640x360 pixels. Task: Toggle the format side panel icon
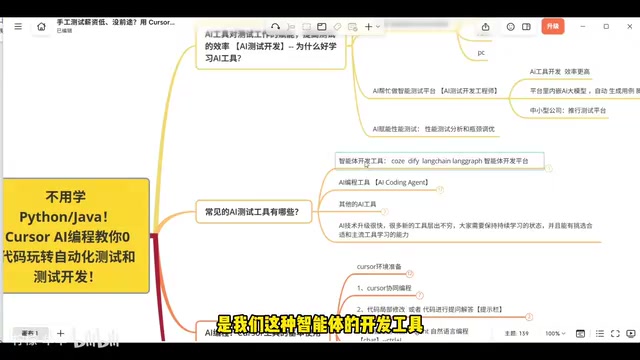coord(526,27)
